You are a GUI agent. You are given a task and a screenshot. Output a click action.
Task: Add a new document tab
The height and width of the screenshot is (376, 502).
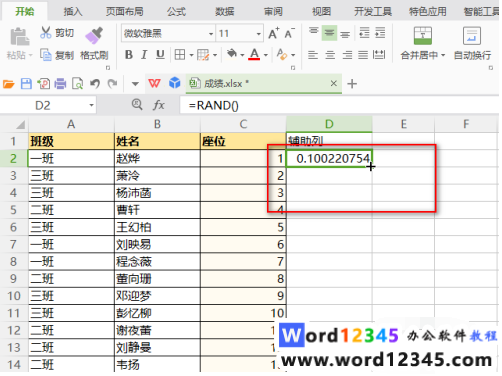pos(352,83)
